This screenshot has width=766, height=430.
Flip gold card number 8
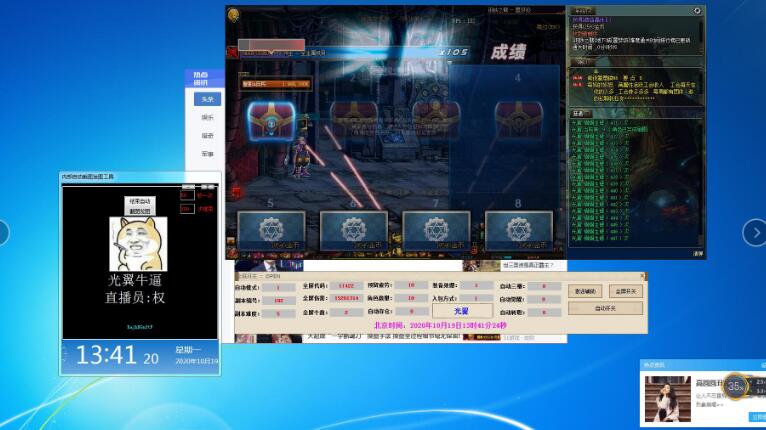(519, 231)
